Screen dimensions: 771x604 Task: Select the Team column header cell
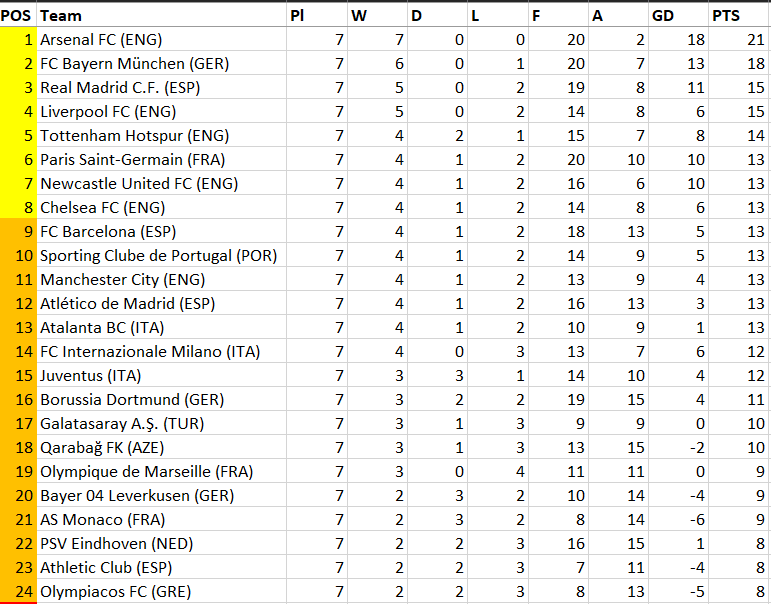(x=161, y=15)
